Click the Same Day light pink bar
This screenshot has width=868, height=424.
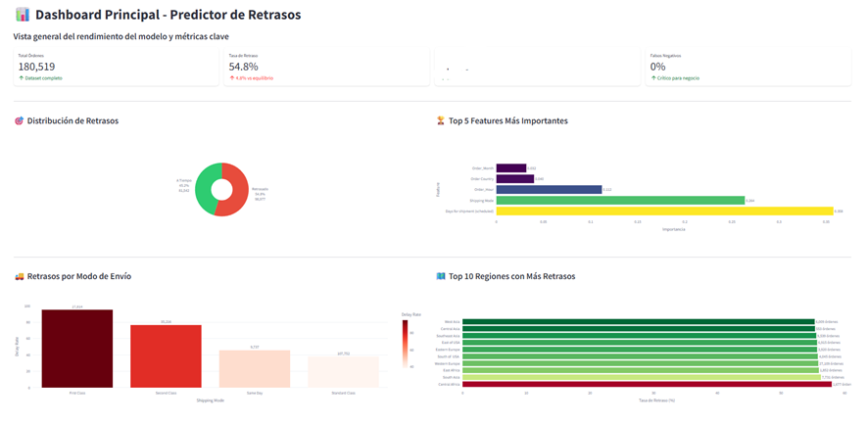[x=254, y=368]
